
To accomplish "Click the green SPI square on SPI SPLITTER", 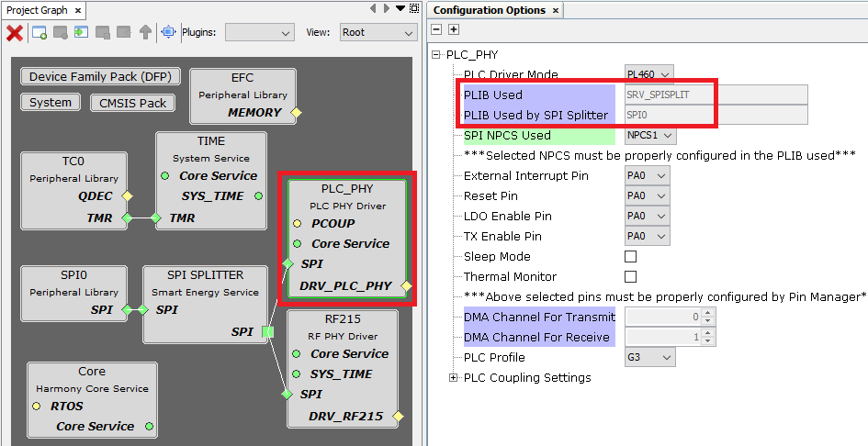I will (x=267, y=331).
